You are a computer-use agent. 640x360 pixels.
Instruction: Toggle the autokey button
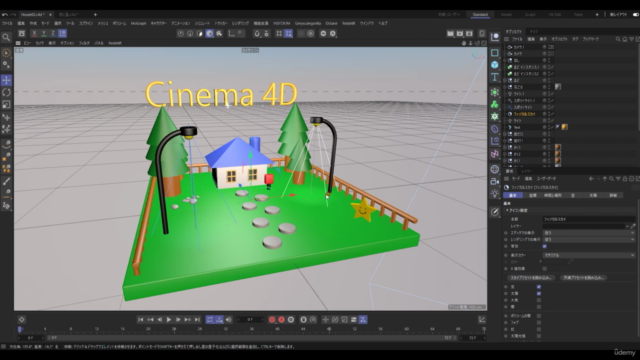pyautogui.click(x=281, y=320)
